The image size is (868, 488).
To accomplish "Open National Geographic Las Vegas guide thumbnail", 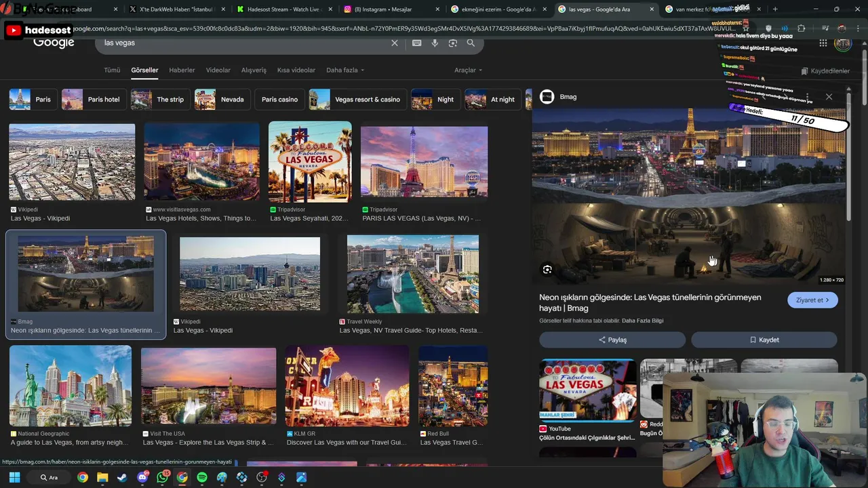I will pos(71,386).
